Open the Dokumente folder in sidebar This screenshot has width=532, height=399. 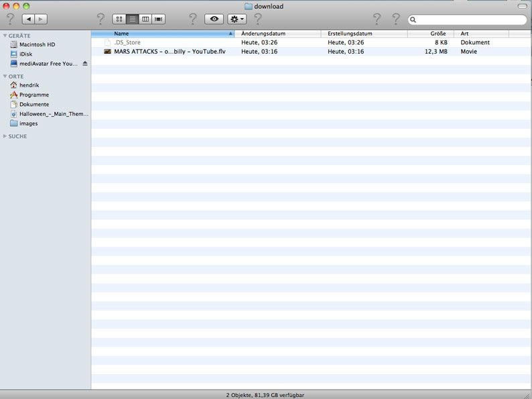[34, 105]
